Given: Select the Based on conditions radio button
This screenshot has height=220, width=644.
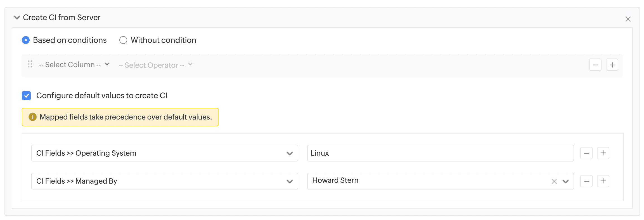Looking at the screenshot, I should coord(26,40).
